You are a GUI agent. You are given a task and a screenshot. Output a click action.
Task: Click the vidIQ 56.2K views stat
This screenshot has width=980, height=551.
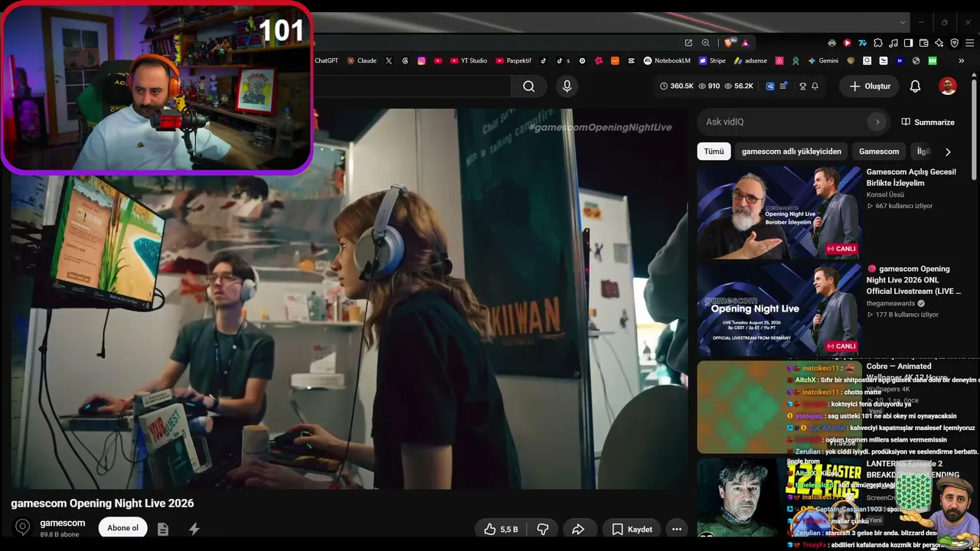739,86
